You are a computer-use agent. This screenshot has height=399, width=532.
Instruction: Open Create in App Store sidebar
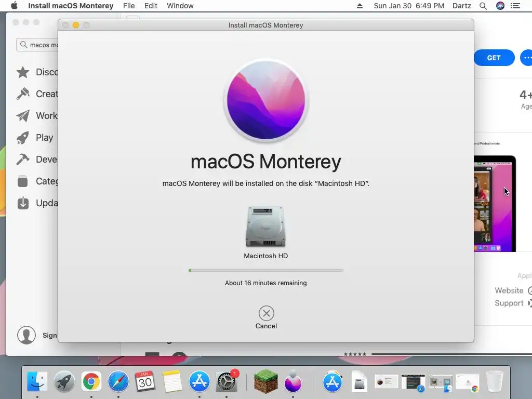pos(37,94)
